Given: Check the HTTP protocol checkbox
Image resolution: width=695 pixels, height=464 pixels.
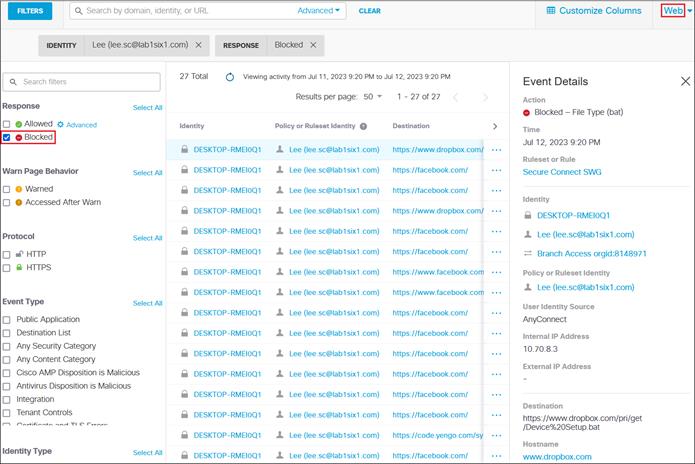Looking at the screenshot, I should (6, 254).
